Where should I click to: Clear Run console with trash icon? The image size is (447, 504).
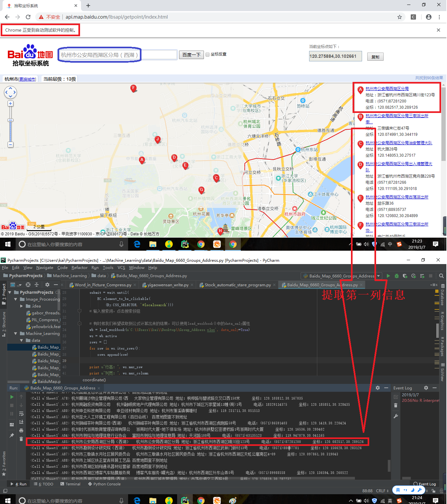[21, 439]
